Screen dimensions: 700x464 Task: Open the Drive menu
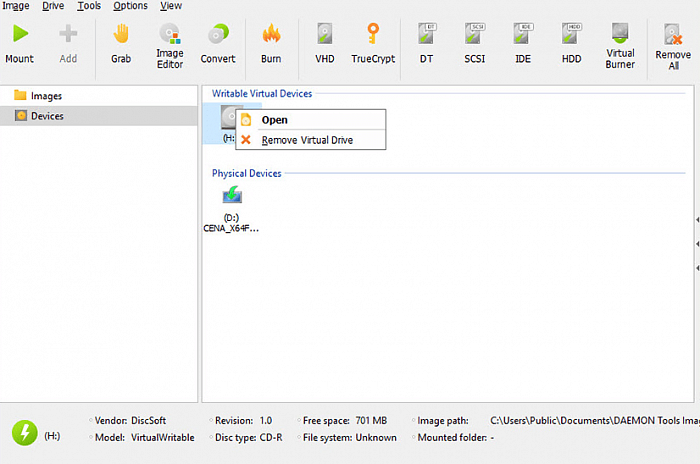(x=53, y=6)
